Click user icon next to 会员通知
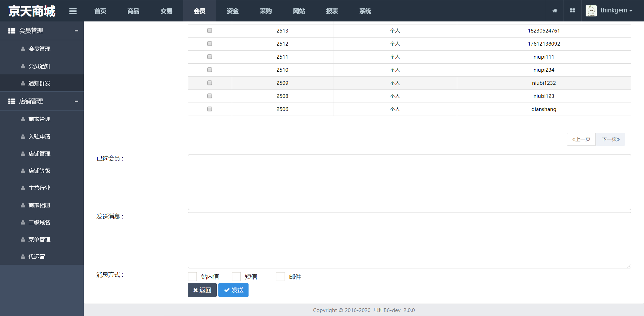 (x=23, y=66)
